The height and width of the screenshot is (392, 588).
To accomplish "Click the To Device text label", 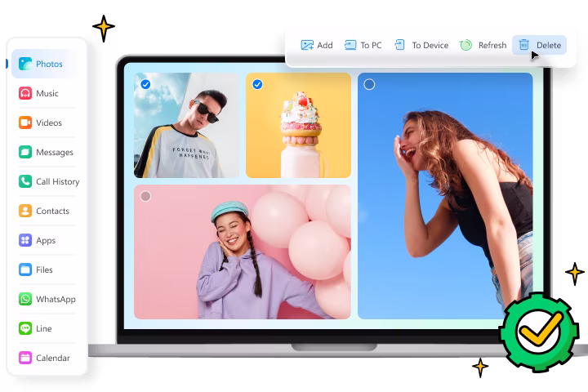I will (430, 46).
